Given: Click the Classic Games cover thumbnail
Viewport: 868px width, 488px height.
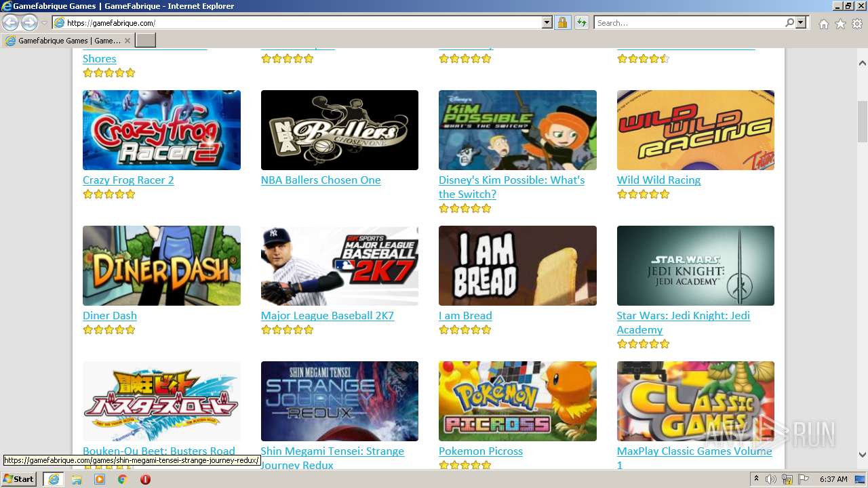Looking at the screenshot, I should [x=696, y=401].
